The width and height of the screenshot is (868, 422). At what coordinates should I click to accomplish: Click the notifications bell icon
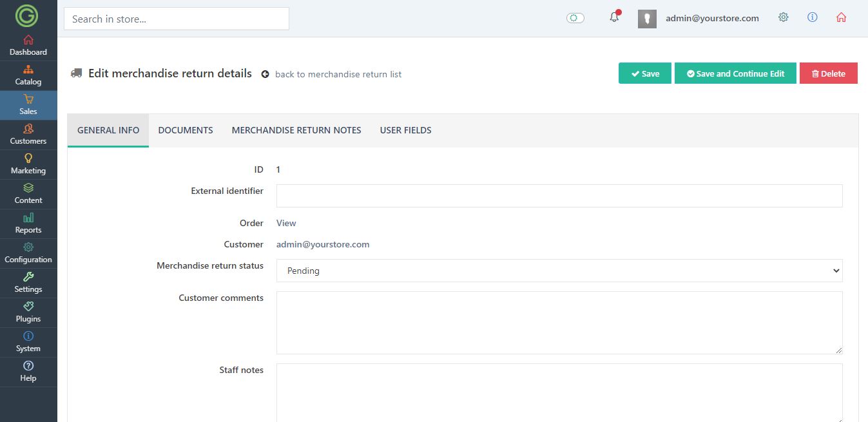click(x=614, y=17)
